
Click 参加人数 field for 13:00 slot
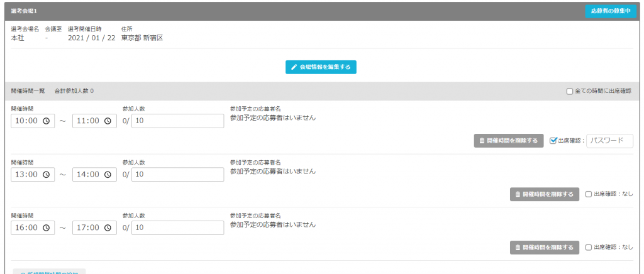click(178, 174)
